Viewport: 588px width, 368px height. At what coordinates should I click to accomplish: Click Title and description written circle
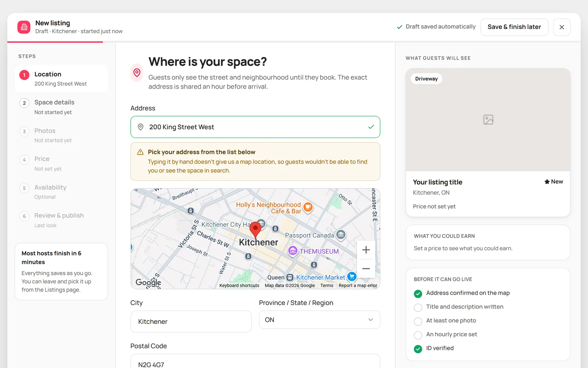(418, 308)
